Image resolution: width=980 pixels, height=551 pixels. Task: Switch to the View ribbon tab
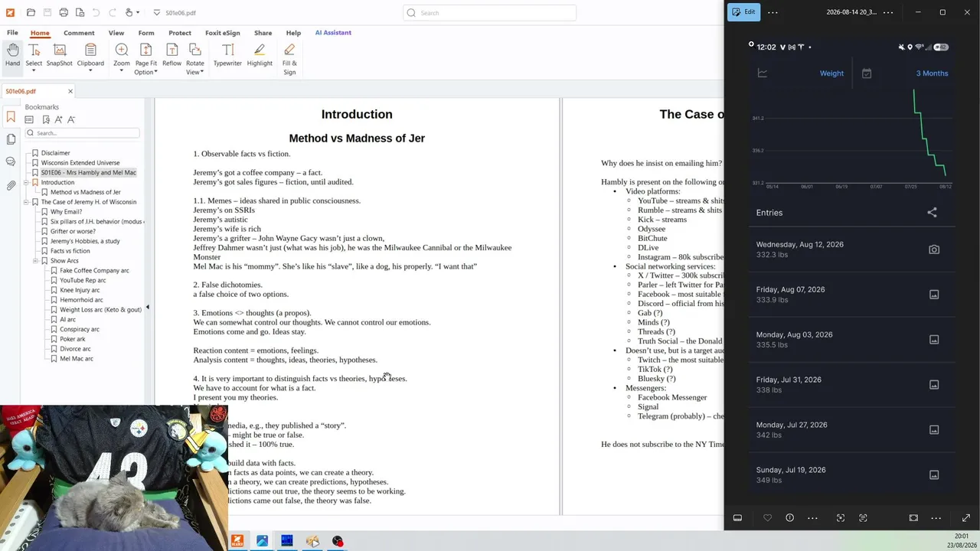116,33
